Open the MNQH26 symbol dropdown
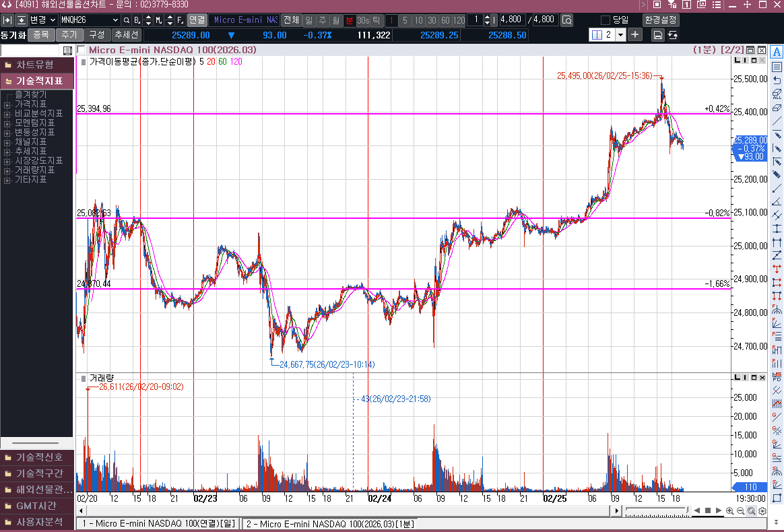 [x=115, y=20]
